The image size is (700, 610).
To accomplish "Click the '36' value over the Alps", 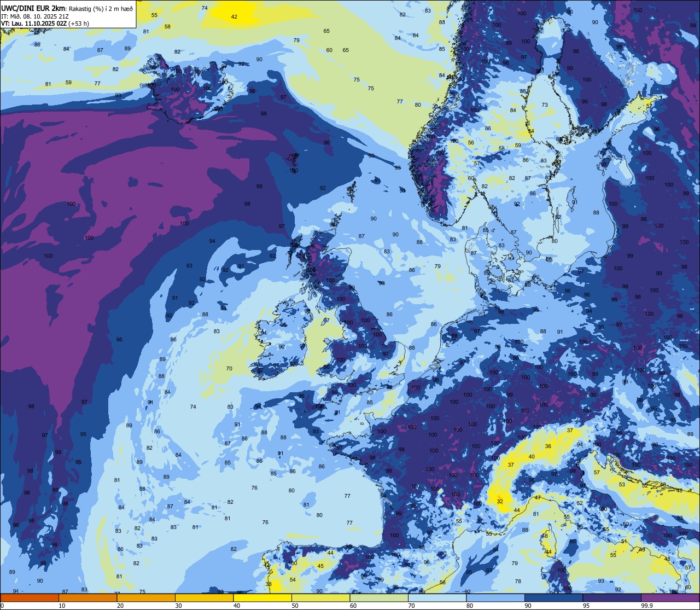I will click(x=548, y=446).
